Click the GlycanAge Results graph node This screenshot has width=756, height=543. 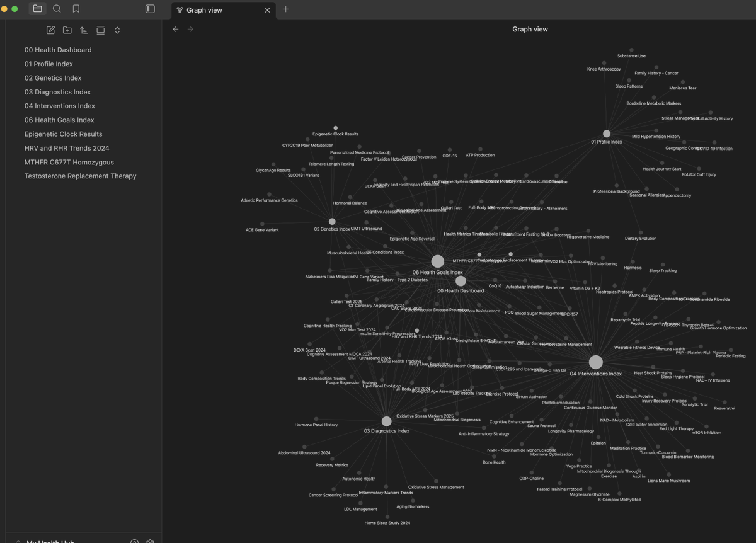click(x=273, y=164)
